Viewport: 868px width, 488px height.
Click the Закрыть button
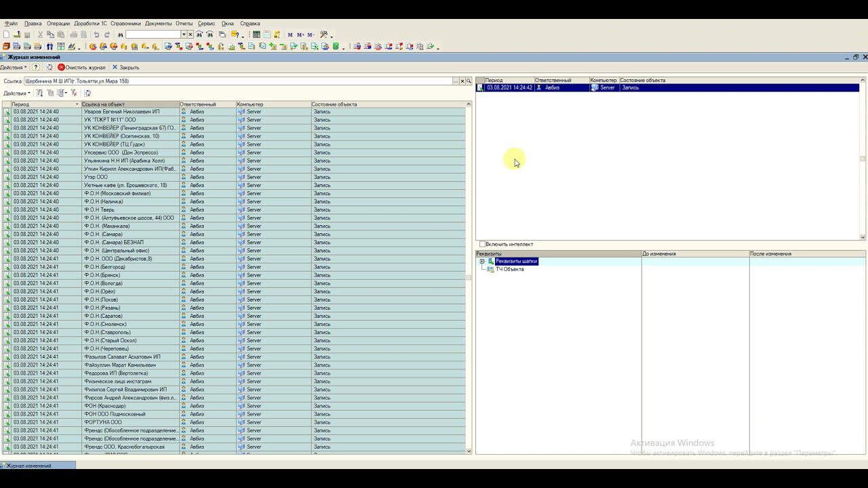[x=125, y=67]
